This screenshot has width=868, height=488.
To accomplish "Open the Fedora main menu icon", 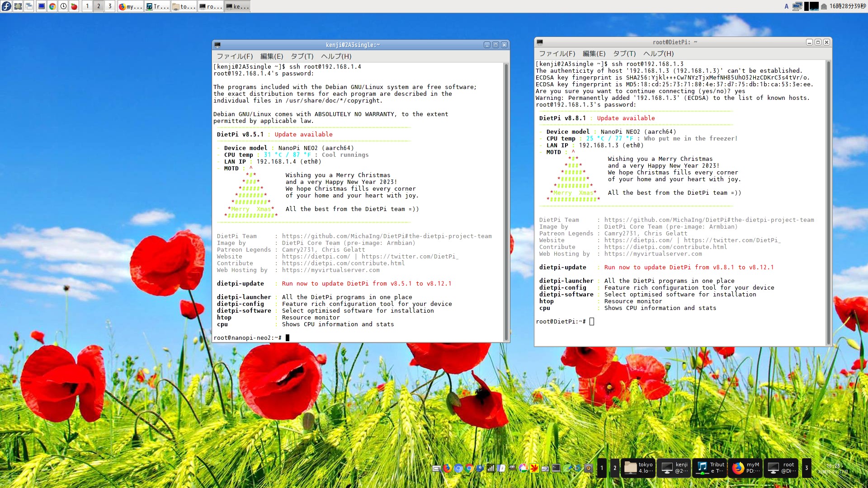I will [6, 6].
